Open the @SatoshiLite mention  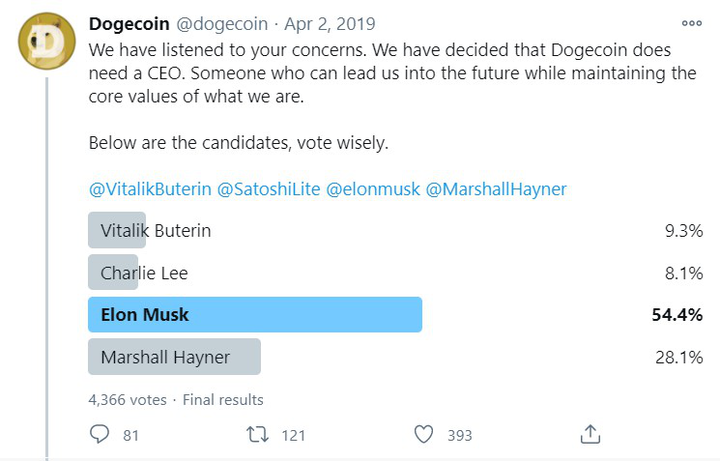tap(269, 189)
